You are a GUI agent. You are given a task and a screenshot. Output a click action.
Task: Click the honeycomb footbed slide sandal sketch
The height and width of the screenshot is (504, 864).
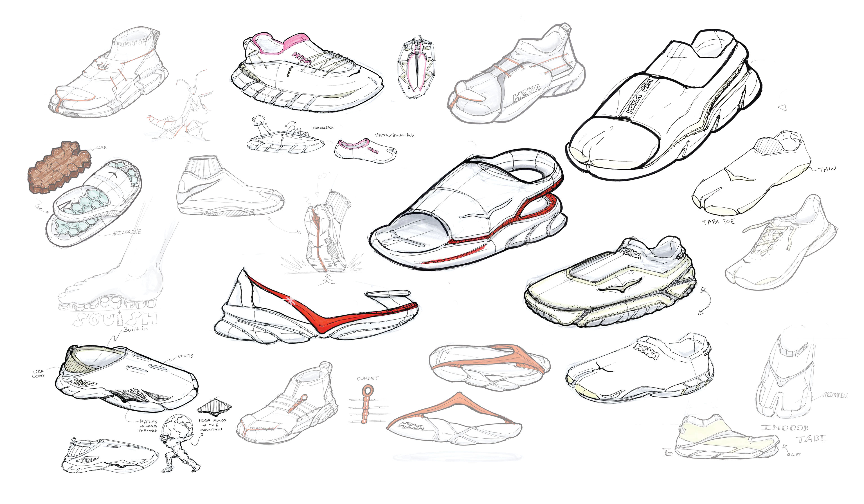coord(94,202)
